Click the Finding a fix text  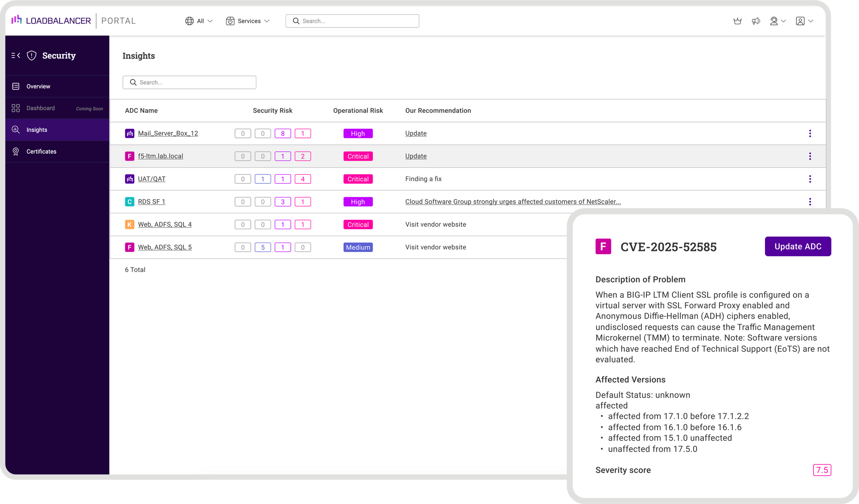423,179
